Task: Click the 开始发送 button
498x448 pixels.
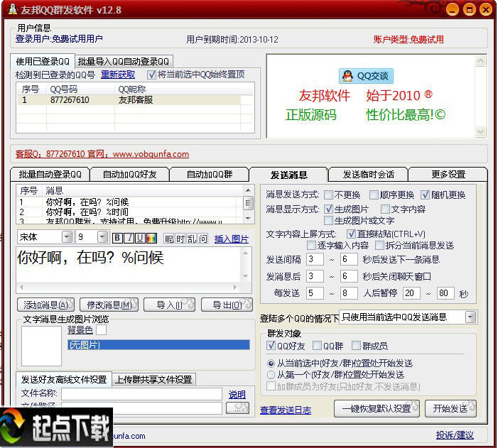Action: (x=450, y=409)
